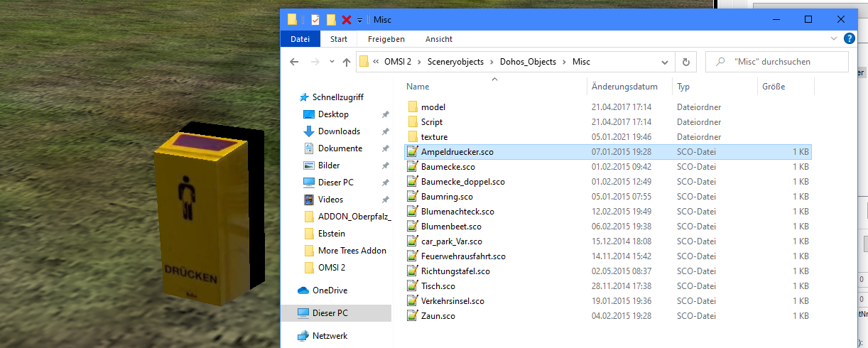Navigate up one folder level with up arrow
The image size is (868, 348).
(347, 62)
